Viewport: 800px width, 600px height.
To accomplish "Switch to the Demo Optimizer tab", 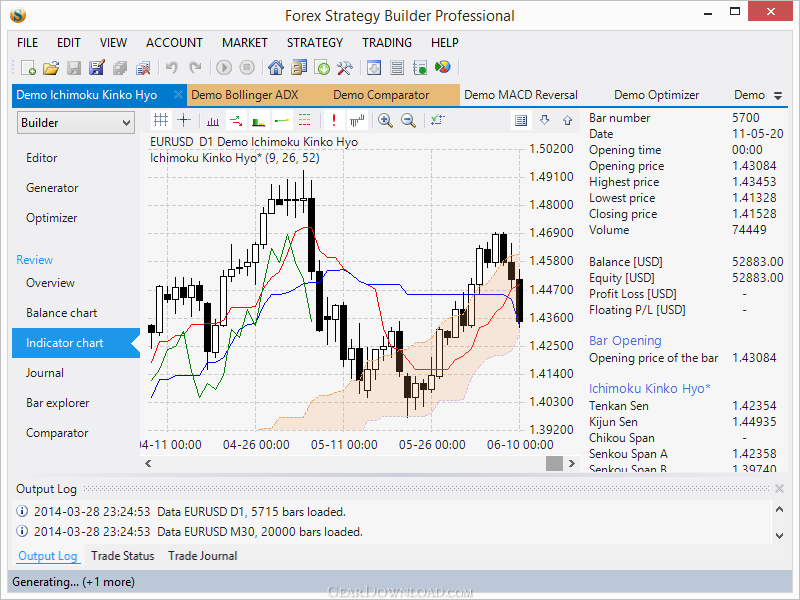I will pos(657,95).
